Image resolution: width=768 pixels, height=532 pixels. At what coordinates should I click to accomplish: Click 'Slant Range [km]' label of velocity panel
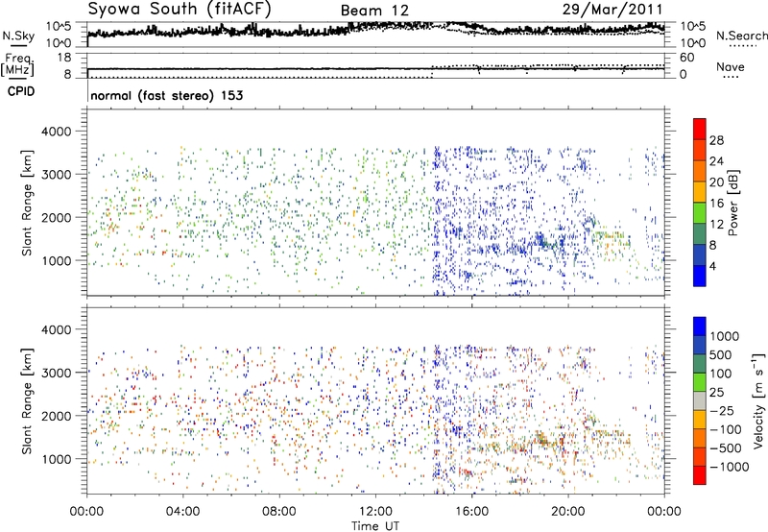[27, 400]
